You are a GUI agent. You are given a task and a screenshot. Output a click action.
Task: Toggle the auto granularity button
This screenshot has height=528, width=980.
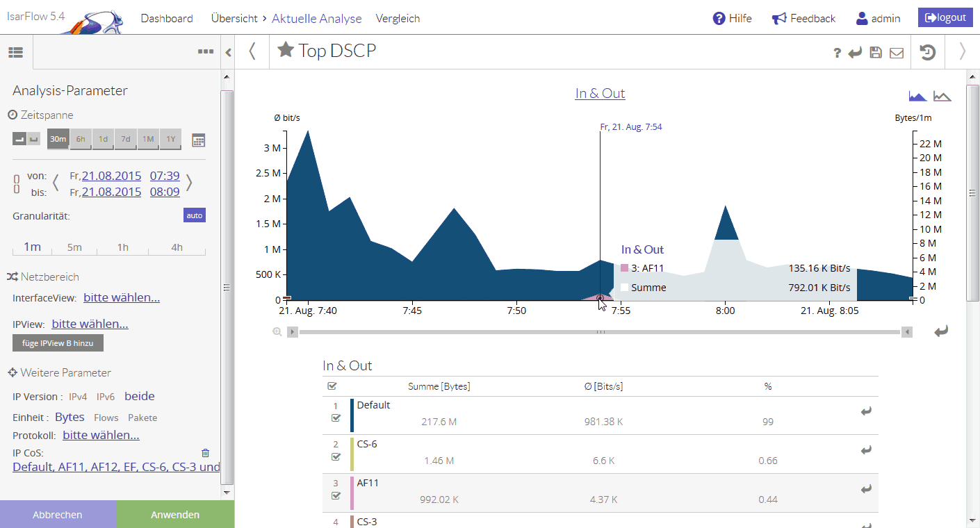click(x=195, y=215)
